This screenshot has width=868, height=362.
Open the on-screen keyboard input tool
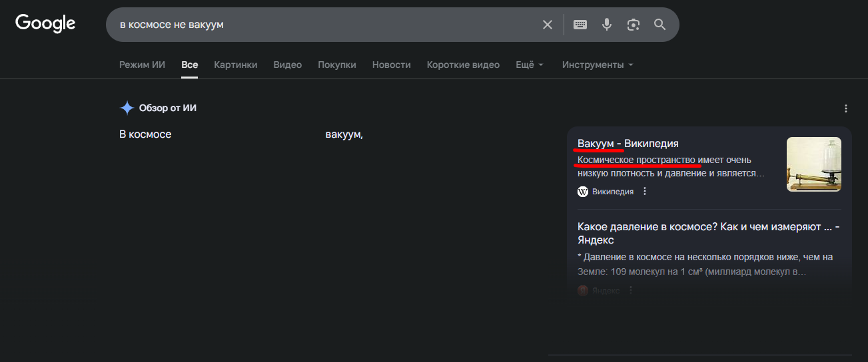pyautogui.click(x=580, y=25)
